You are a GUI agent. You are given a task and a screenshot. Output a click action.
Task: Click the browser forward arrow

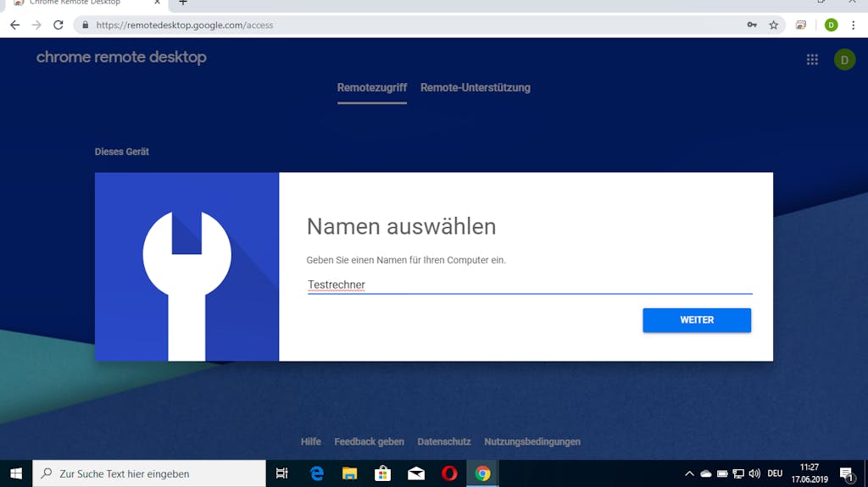pos(36,25)
